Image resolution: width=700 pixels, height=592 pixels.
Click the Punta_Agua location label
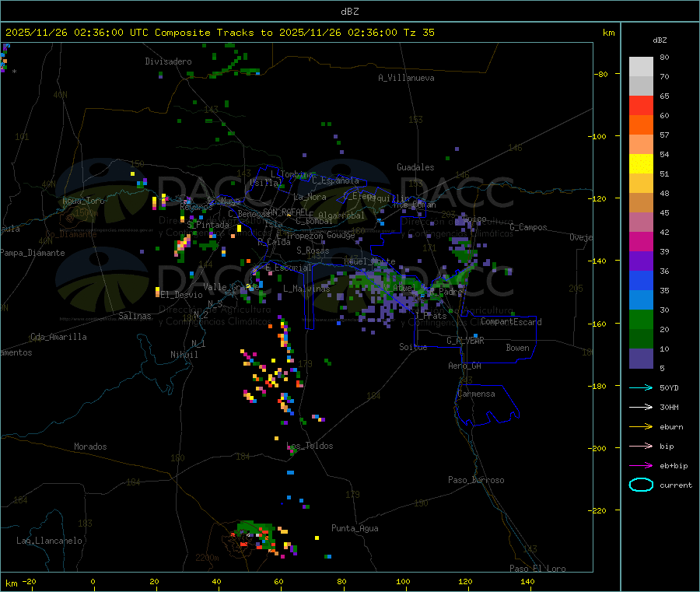pos(355,528)
